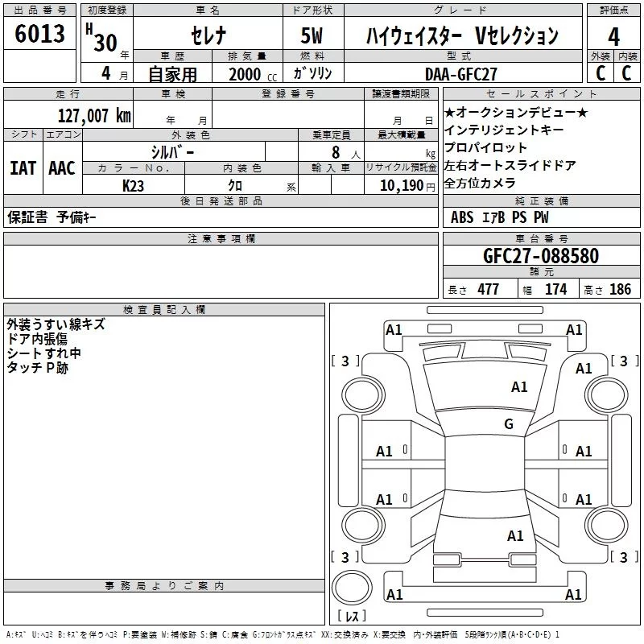This screenshot has height=644, width=644.
Task: Click inspector note ドア内張傷
Action: pyautogui.click(x=37, y=339)
